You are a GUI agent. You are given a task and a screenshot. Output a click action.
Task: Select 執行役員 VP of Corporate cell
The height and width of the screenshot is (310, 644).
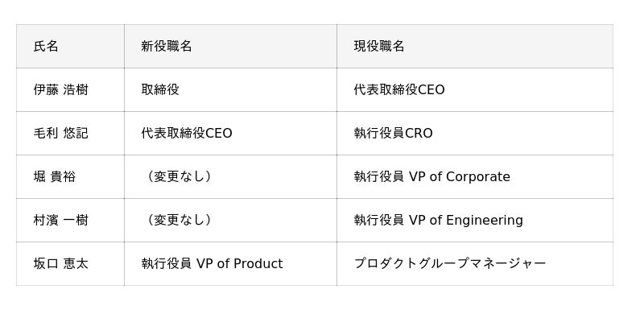[475, 176]
